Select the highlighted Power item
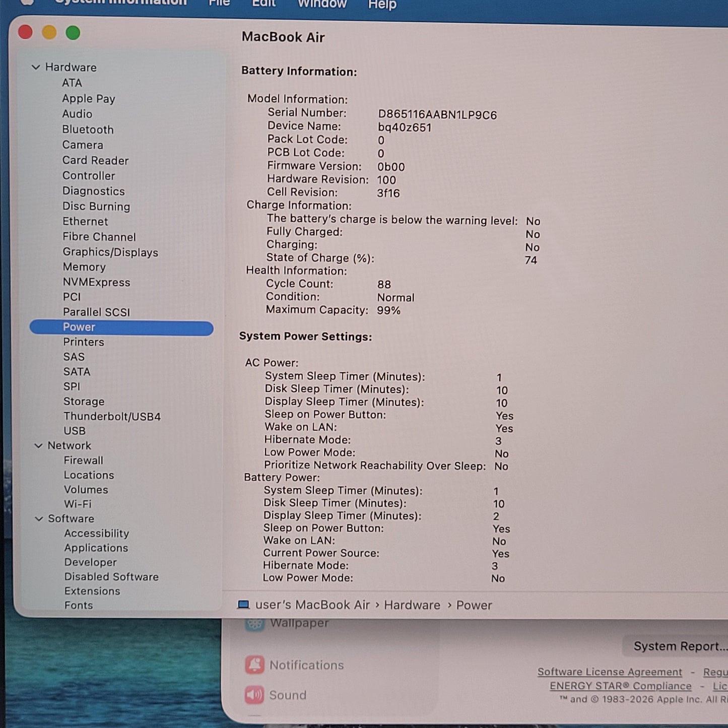This screenshot has height=728, width=728. coord(121,327)
